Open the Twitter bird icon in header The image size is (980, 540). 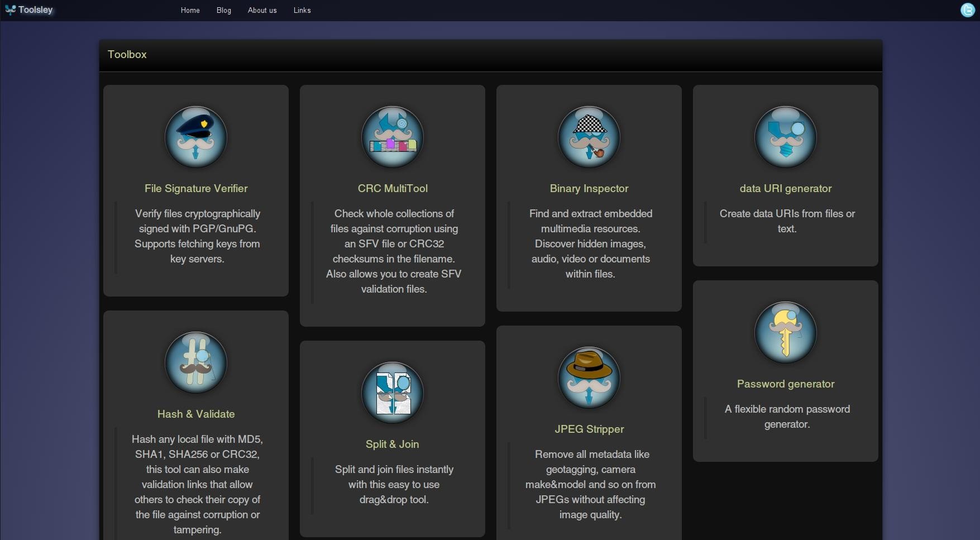967,10
